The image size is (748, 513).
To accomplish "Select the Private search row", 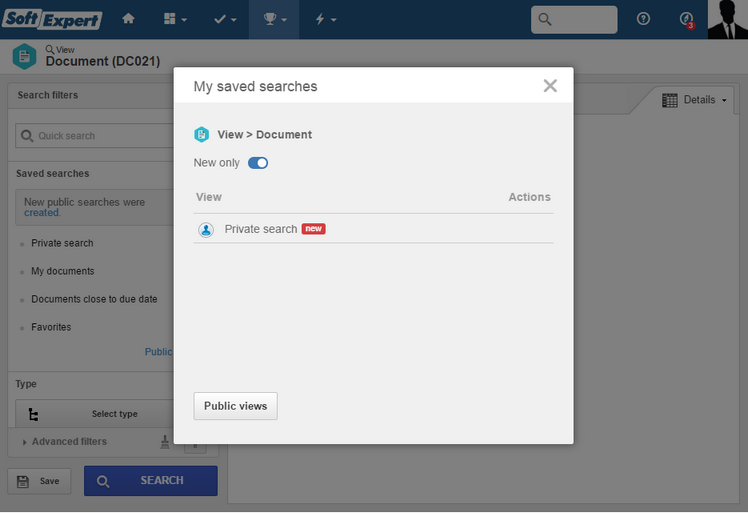I will [x=374, y=229].
